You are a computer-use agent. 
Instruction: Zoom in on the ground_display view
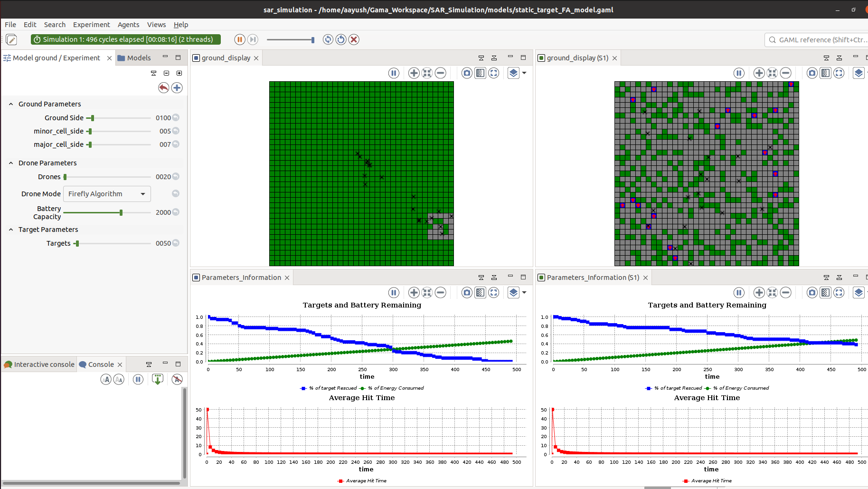tap(414, 73)
